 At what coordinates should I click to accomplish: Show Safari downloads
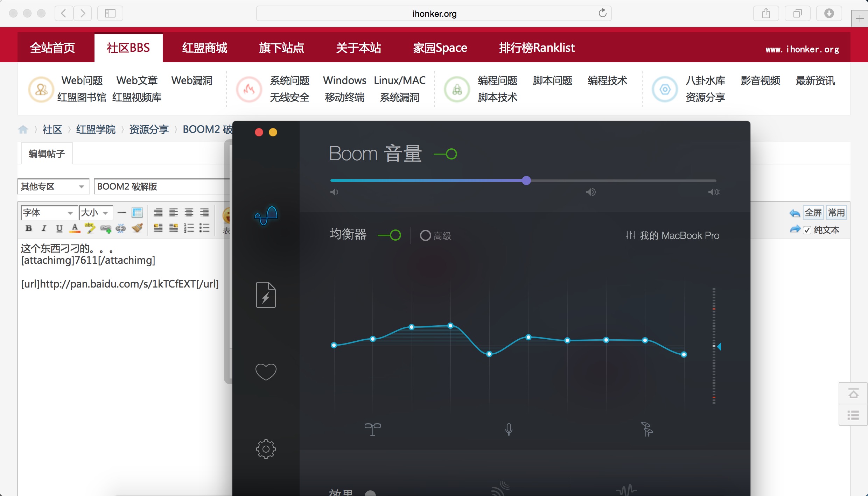click(829, 13)
